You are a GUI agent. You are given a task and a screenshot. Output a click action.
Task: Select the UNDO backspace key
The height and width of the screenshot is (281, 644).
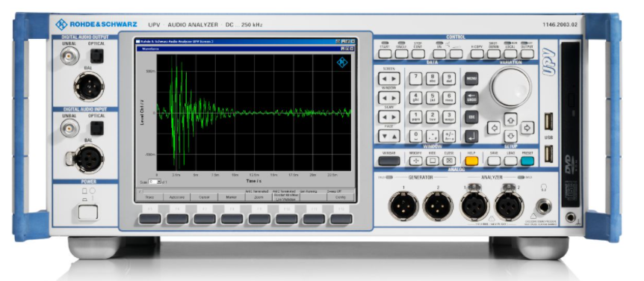(x=471, y=98)
